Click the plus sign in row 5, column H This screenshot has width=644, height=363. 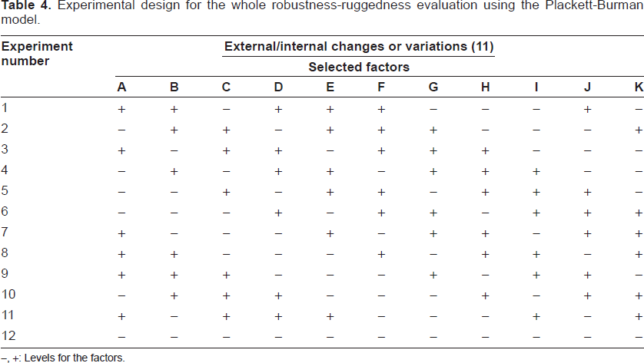tap(485, 193)
